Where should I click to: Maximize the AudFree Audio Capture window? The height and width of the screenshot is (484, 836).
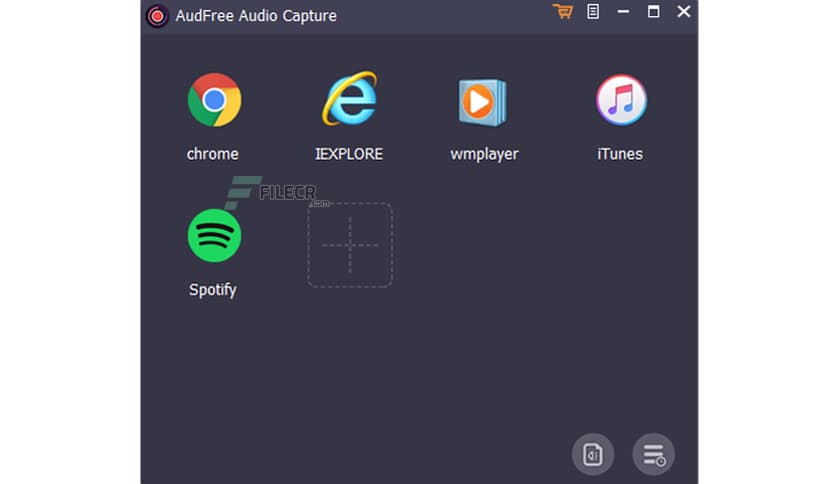[654, 11]
